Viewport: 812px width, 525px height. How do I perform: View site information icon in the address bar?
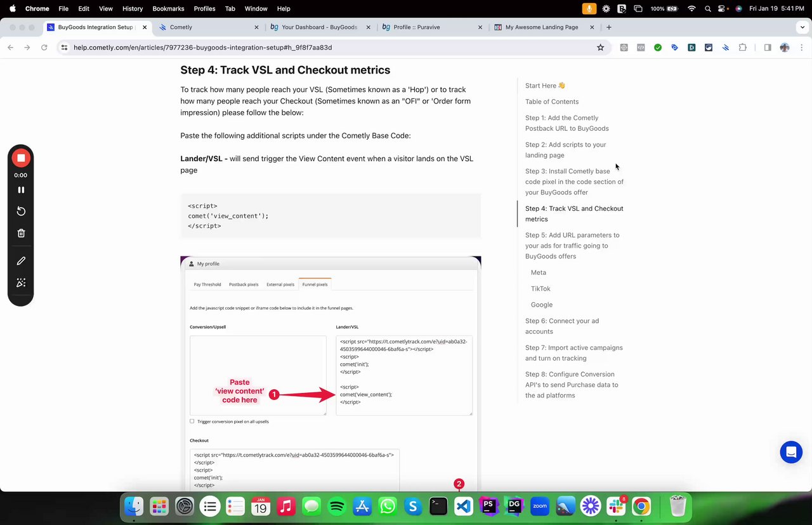[x=64, y=48]
